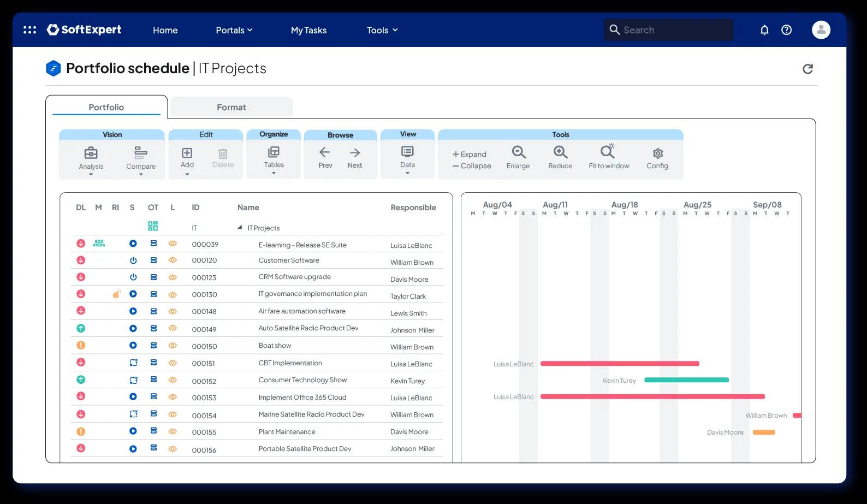
Task: Click the Expand button in Tools
Action: pos(469,154)
